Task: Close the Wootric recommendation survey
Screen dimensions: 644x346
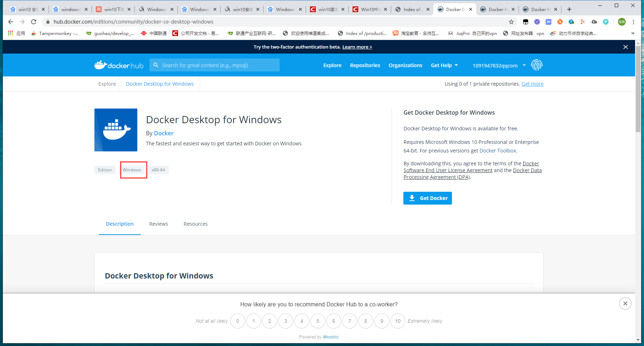Action: [625, 304]
